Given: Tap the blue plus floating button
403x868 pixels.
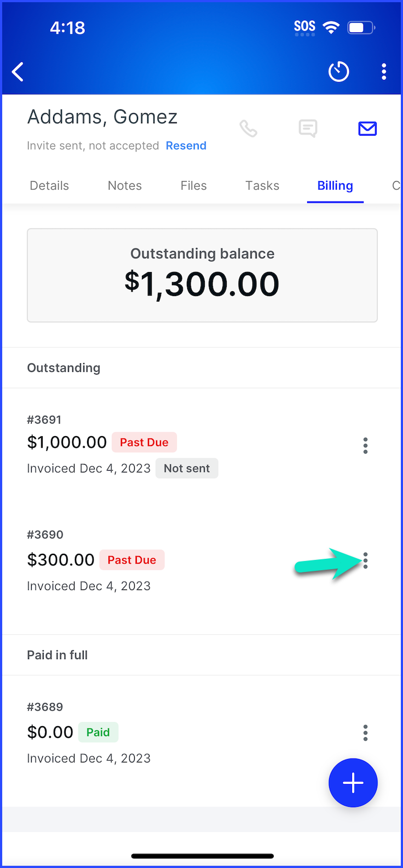Looking at the screenshot, I should pos(353,783).
